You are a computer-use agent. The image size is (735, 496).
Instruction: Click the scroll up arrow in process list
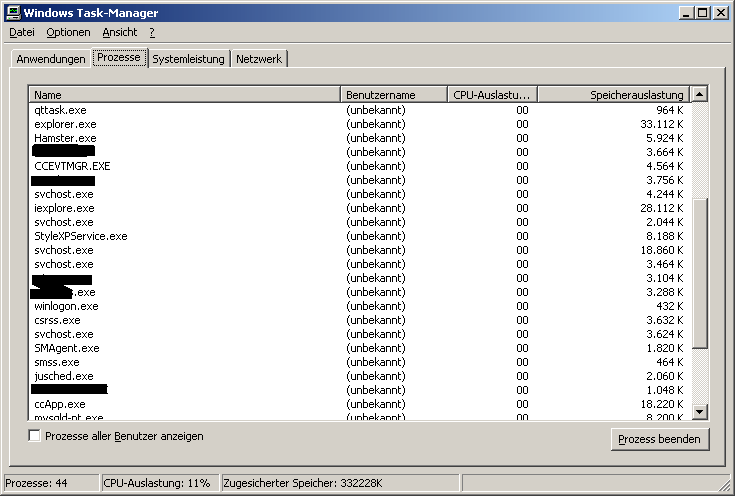[700, 94]
